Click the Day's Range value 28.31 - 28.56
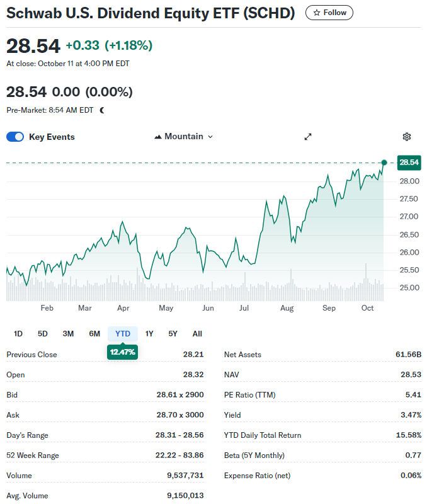Viewport: 427px width, 504px height. 179,435
